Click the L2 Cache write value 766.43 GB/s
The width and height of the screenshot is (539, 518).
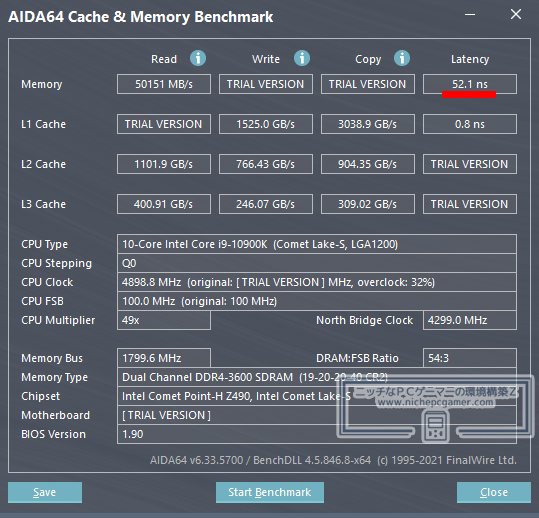tap(266, 164)
